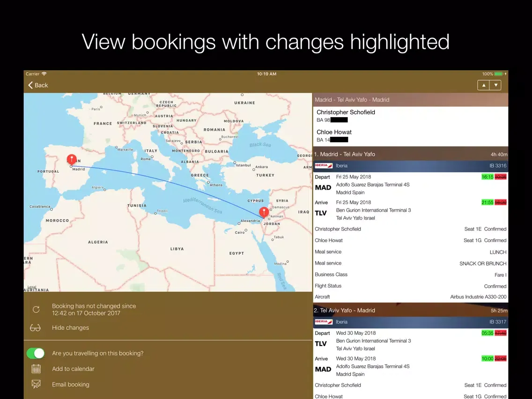Click Seat 1E Confirmed on first flight
Viewport: 532px width, 399px height.
[485, 229]
